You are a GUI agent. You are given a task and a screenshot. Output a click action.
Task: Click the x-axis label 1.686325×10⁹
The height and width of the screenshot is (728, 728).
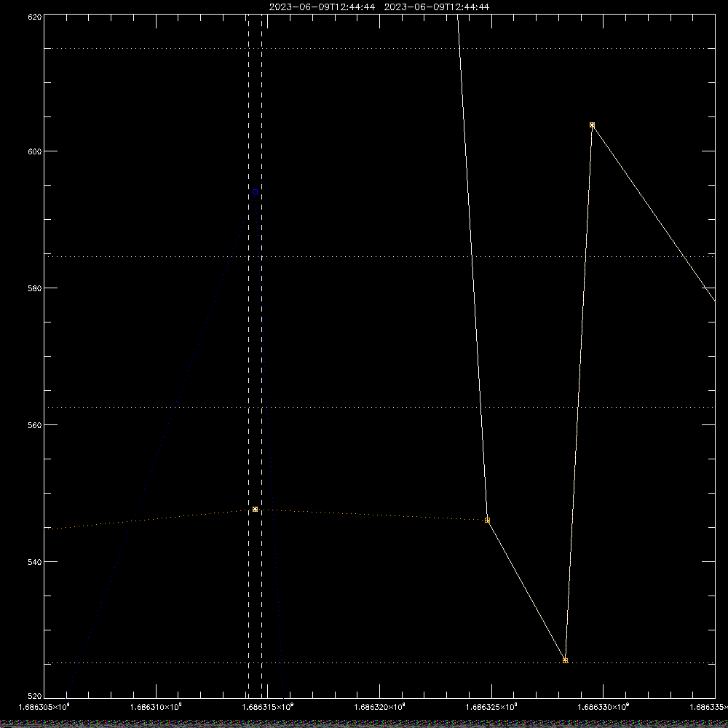(491, 707)
